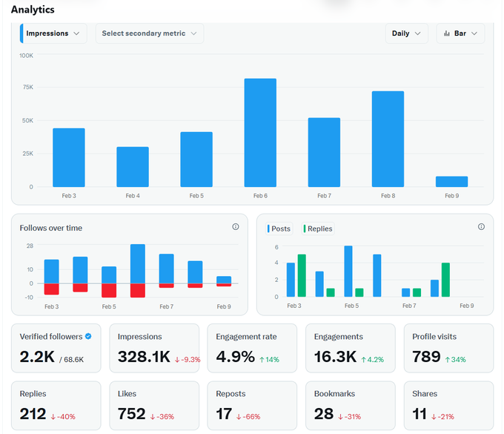Open the Reposts stat card
The height and width of the screenshot is (434, 504).
(252, 406)
